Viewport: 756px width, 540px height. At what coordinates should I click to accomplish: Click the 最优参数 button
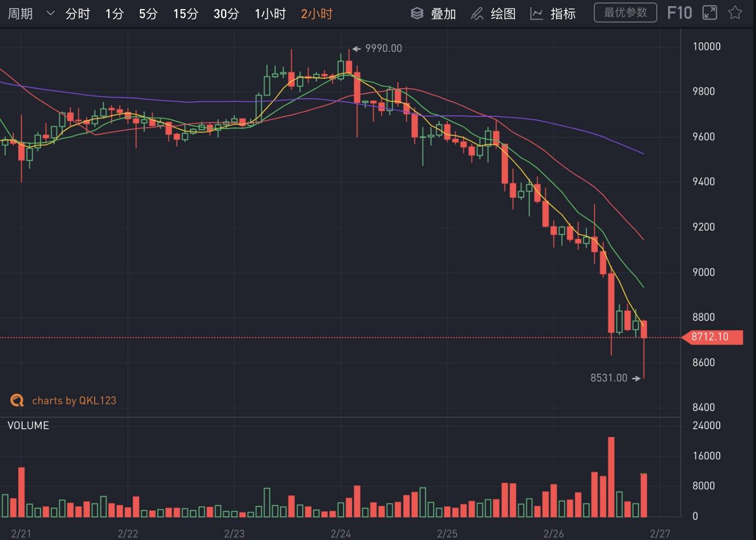click(x=626, y=13)
